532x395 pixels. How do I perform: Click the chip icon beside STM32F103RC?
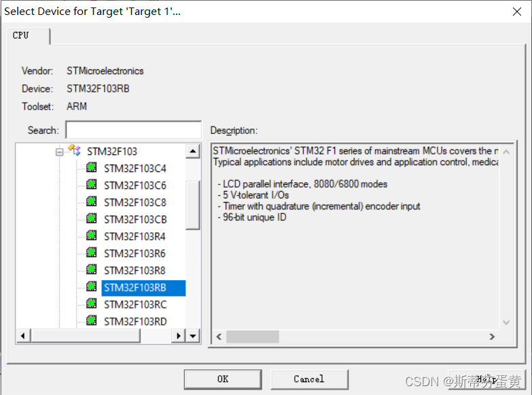[x=91, y=303]
